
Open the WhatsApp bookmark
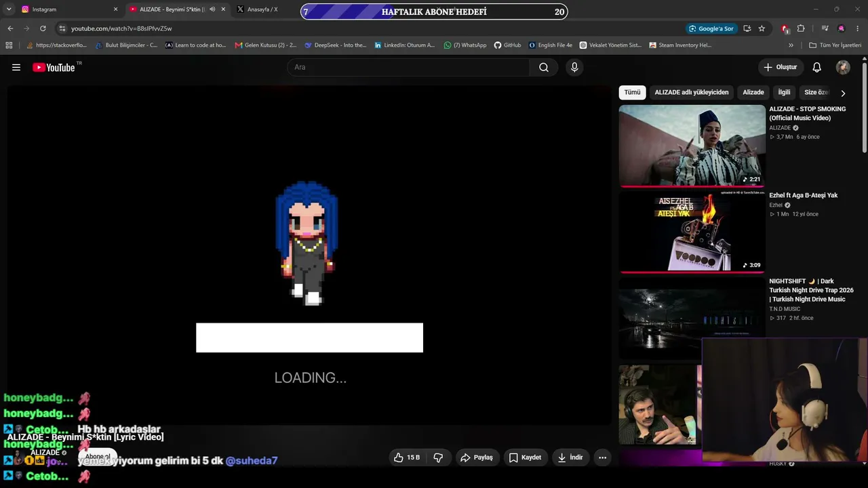point(465,45)
